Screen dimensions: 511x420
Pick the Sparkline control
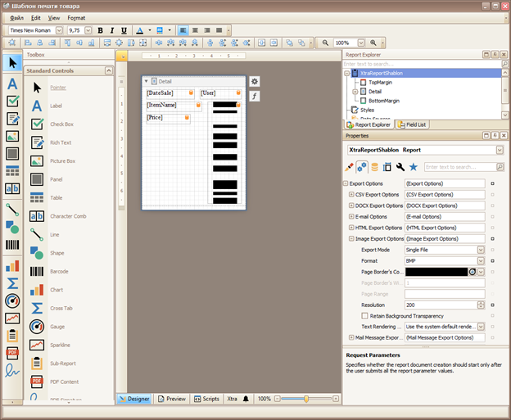pyautogui.click(x=60, y=345)
